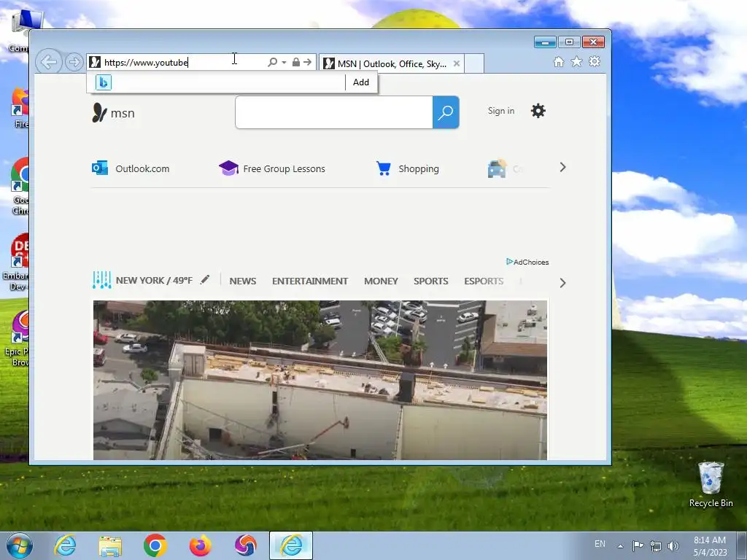
Task: Switch to the MSN | Outlook, Office tab
Action: [x=391, y=64]
